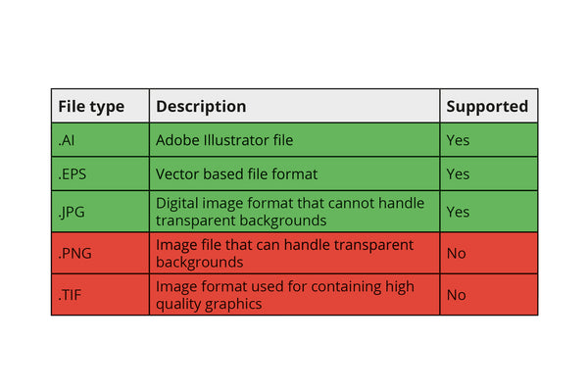This screenshot has width=588, height=392.
Task: Click the 'Digital image format' description cell
Action: pos(290,212)
